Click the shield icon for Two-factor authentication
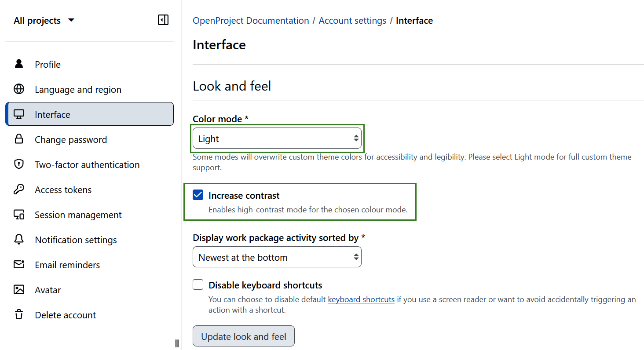 pyautogui.click(x=19, y=164)
